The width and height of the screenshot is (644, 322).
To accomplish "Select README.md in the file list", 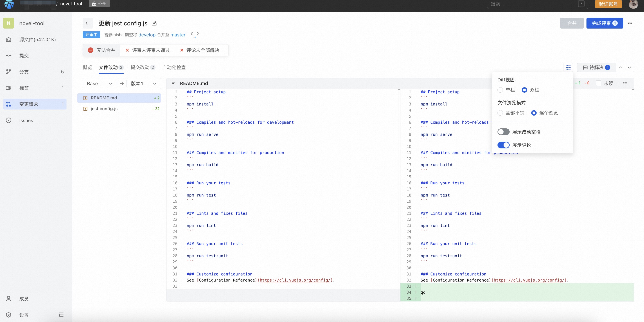I will click(119, 98).
